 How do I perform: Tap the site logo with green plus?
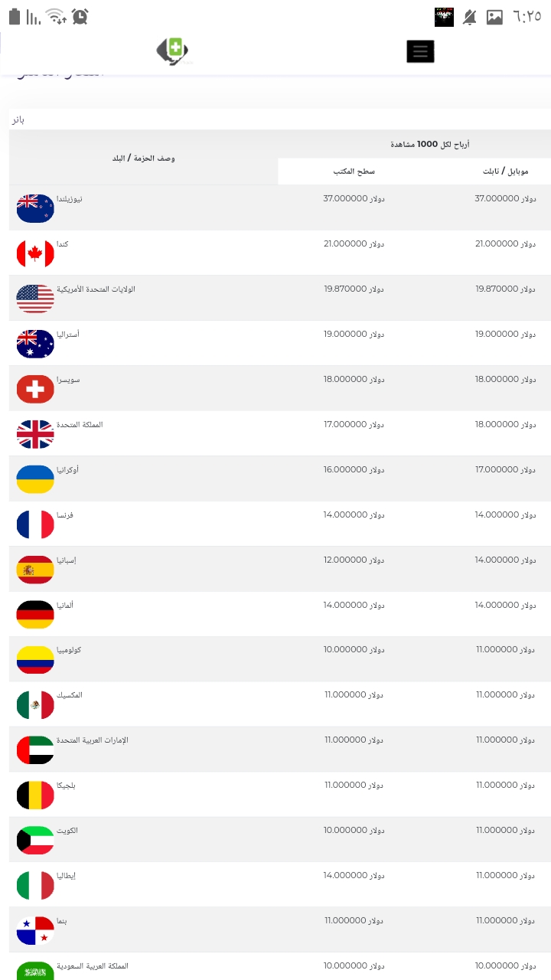point(174,51)
